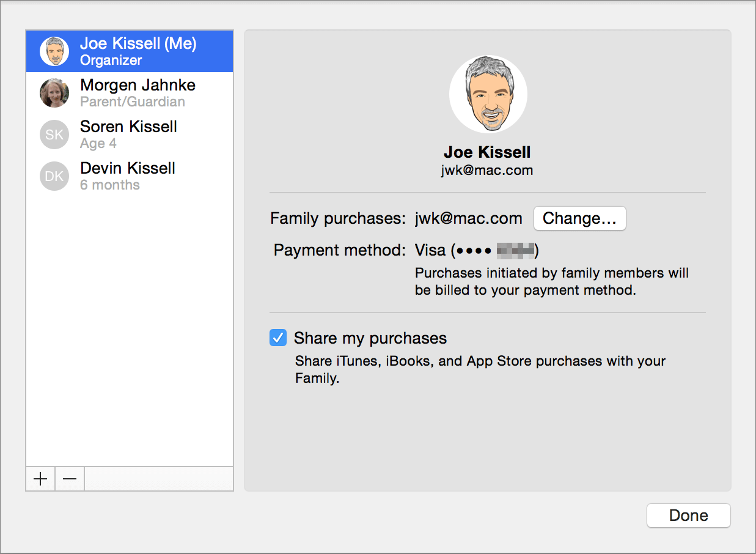The width and height of the screenshot is (756, 554).
Task: Click the DK avatar for Devin Kissell
Action: point(54,175)
